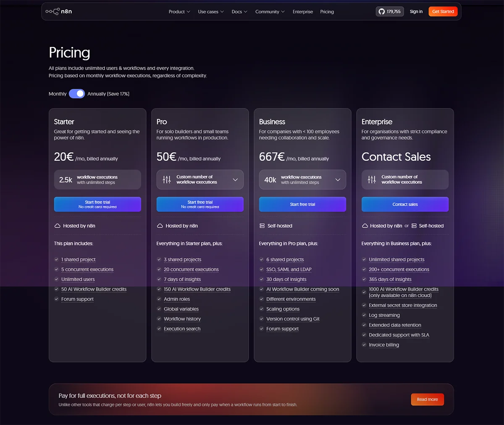
Task: Select Annually (Save 17%) billing option
Action: click(x=108, y=94)
